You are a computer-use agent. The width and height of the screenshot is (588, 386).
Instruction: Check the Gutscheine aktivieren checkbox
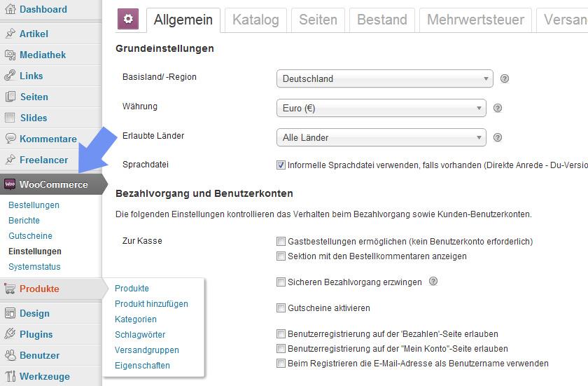pos(281,308)
